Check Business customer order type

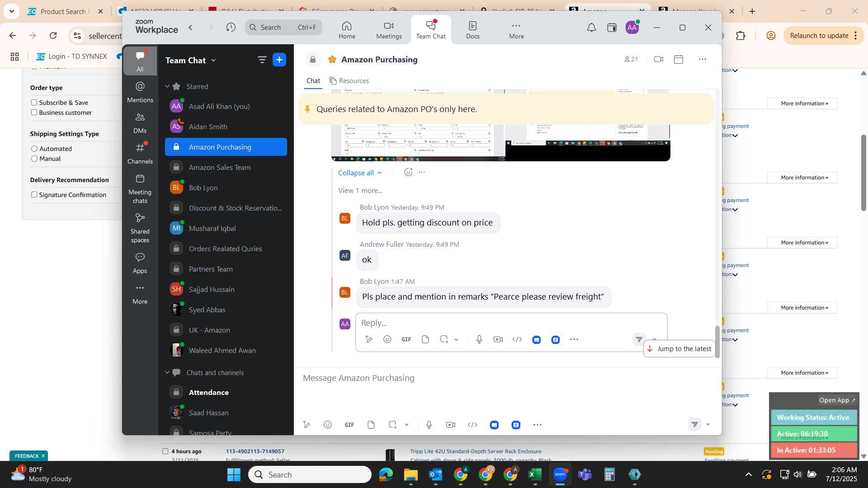point(34,113)
